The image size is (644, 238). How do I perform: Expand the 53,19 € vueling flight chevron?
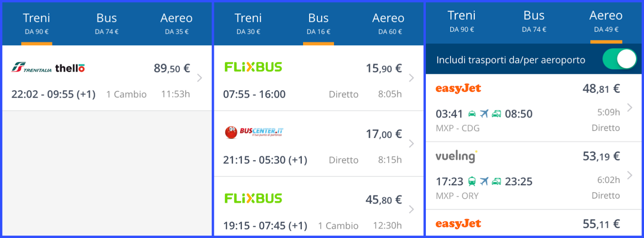[630, 175]
